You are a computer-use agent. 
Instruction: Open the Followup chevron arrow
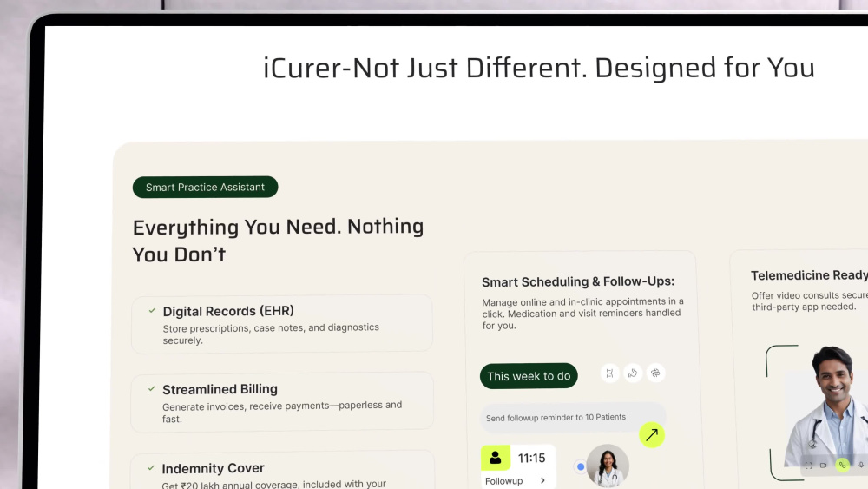coord(542,480)
